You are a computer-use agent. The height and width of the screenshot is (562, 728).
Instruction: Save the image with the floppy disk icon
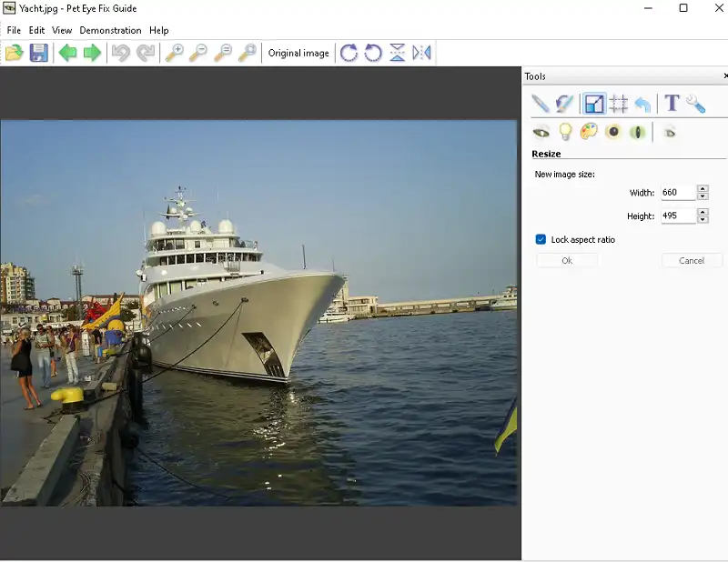[x=38, y=53]
